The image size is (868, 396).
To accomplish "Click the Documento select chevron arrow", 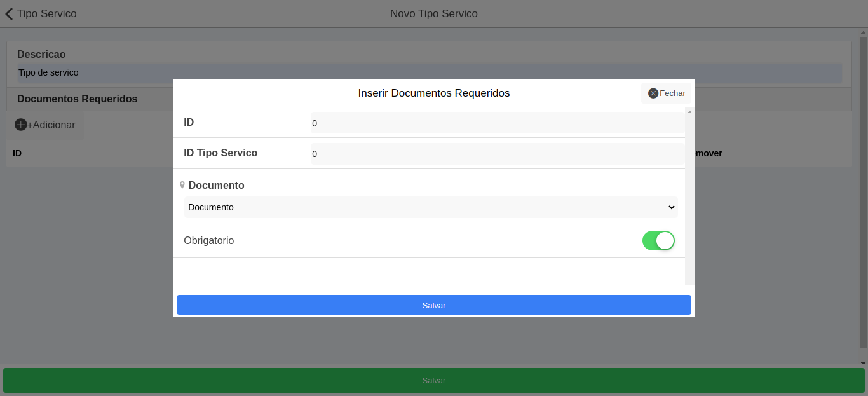I will [x=672, y=207].
